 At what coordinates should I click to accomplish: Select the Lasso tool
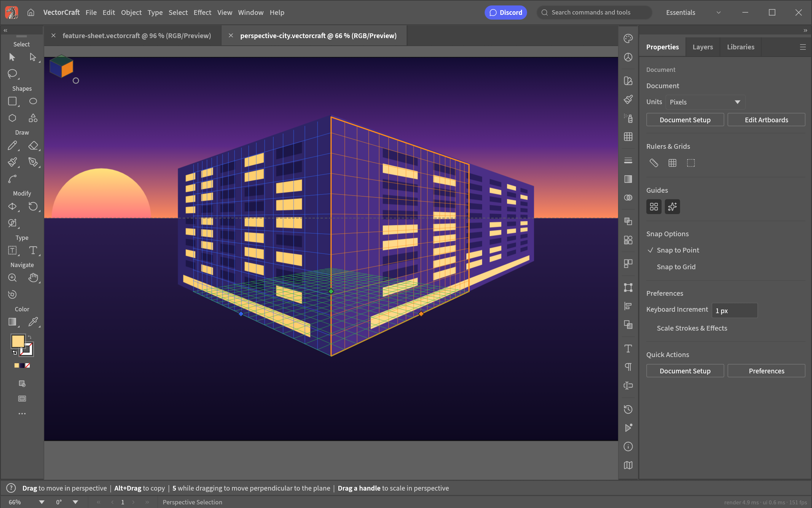click(12, 74)
